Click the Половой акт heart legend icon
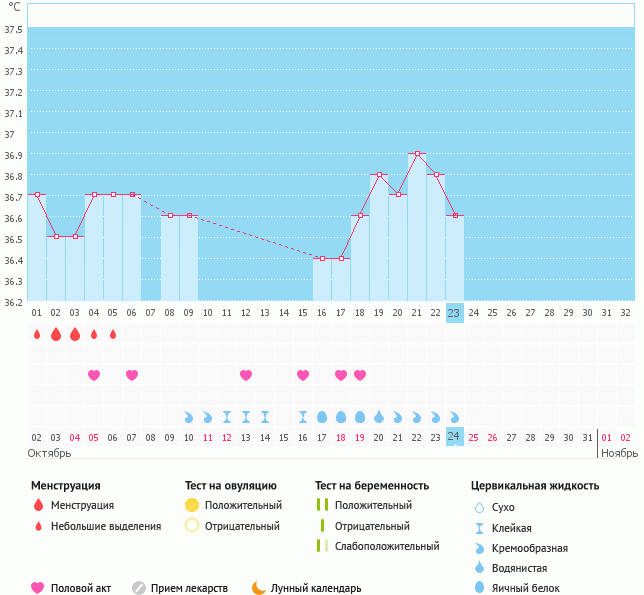This screenshot has width=644, height=595. click(38, 588)
